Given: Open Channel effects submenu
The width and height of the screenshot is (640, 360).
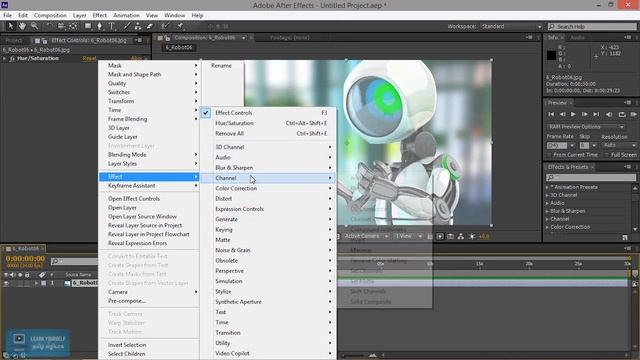Looking at the screenshot, I should tap(267, 178).
